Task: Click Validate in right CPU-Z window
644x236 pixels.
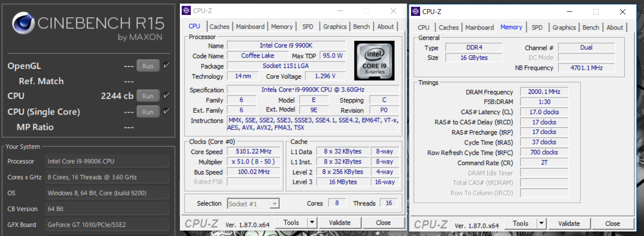Action: tap(569, 223)
